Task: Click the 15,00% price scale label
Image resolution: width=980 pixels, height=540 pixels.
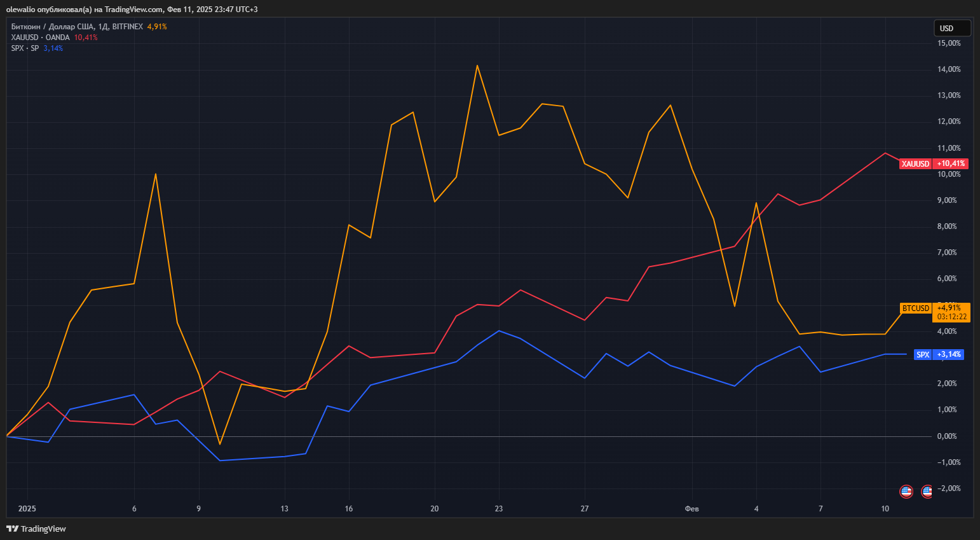Action: point(949,43)
